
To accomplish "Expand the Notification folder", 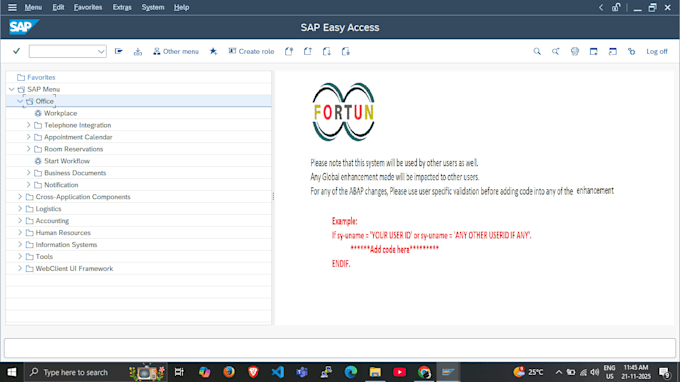I will pos(29,185).
